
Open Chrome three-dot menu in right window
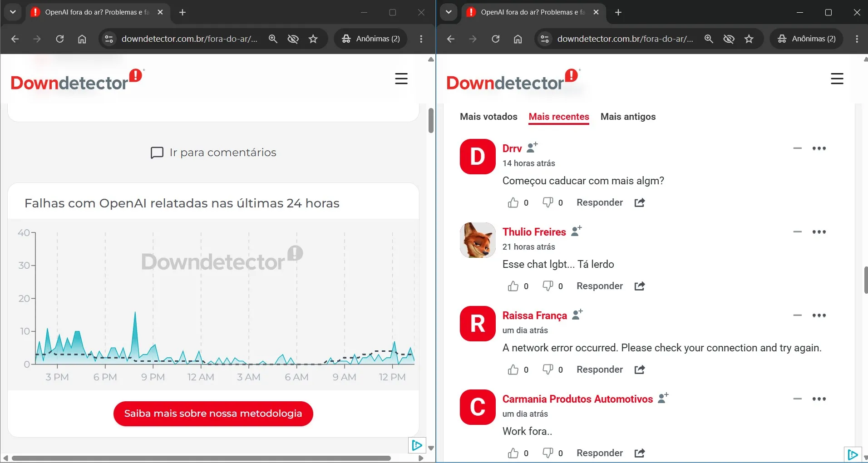point(857,39)
